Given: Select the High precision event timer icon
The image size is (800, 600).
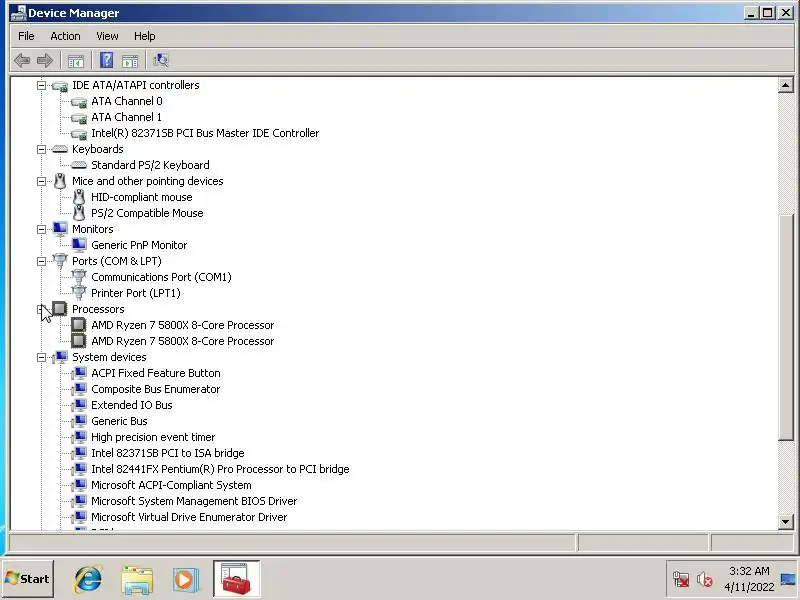Looking at the screenshot, I should click(79, 437).
